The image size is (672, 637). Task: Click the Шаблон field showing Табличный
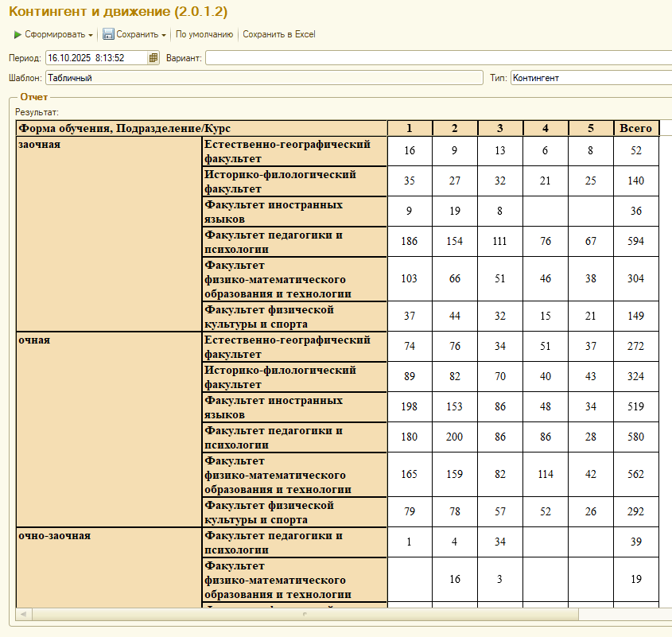262,78
